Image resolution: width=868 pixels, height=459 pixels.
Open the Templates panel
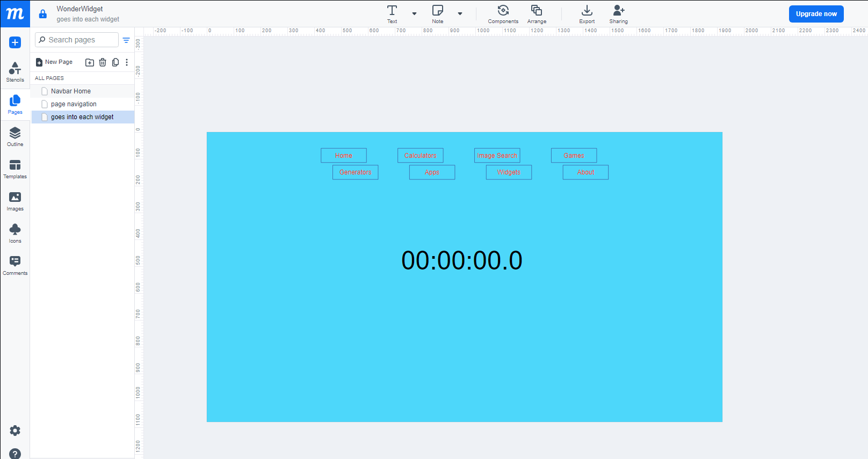tap(15, 169)
